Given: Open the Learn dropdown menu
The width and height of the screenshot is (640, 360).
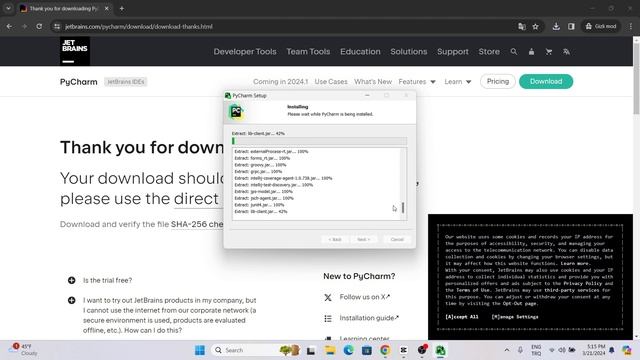Looking at the screenshot, I should [x=458, y=82].
